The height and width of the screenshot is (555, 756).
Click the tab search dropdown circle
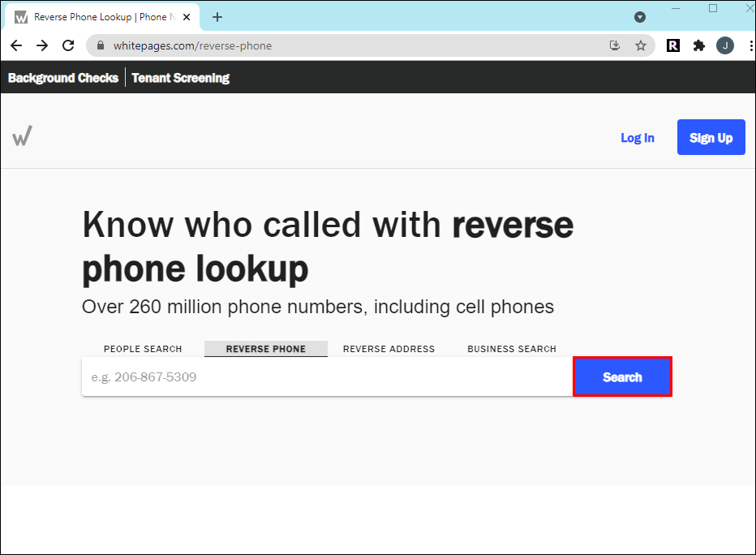tap(640, 17)
